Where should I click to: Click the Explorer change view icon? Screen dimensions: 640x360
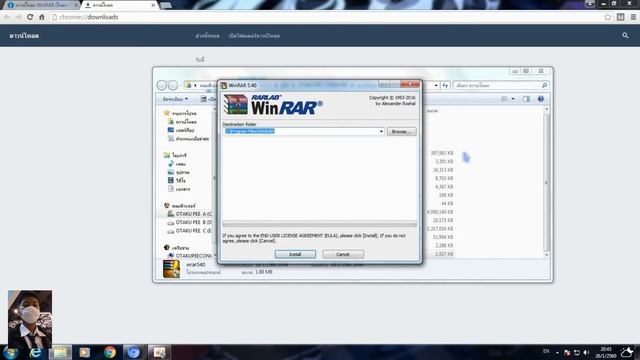click(x=504, y=99)
